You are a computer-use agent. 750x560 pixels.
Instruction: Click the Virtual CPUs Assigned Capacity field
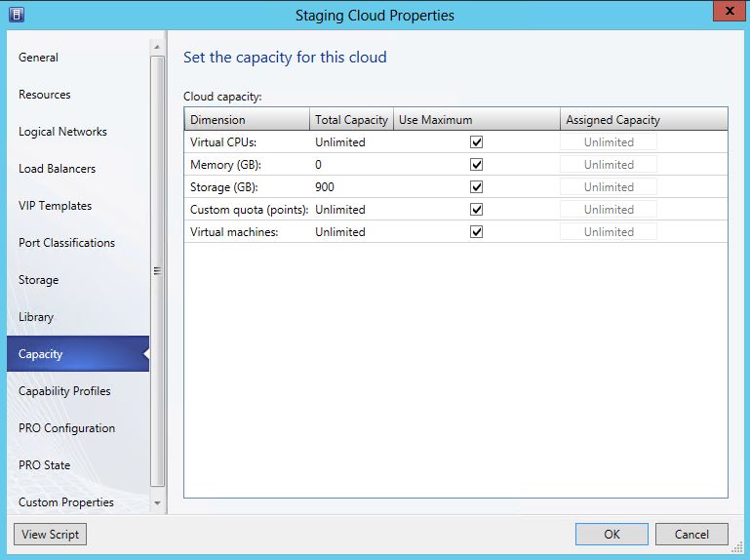609,142
